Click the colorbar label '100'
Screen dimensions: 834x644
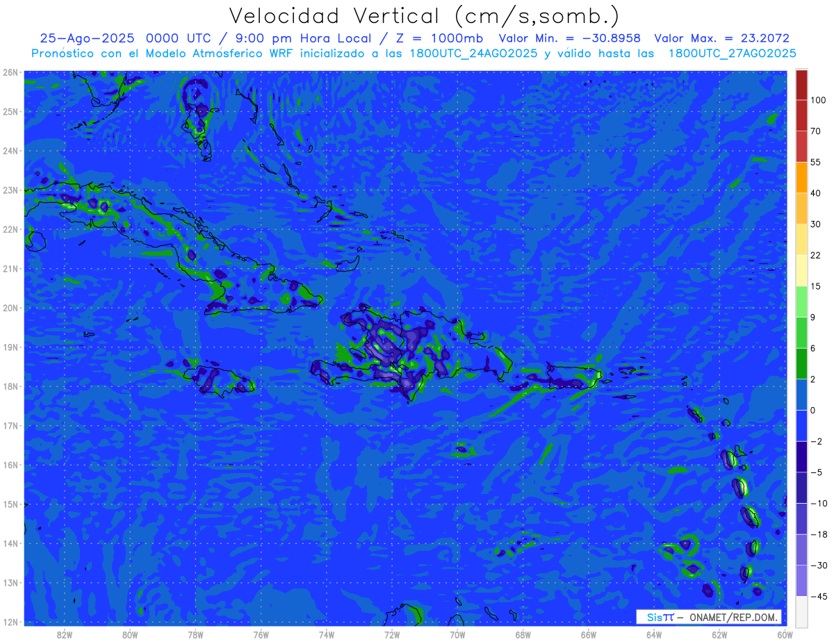pos(819,100)
